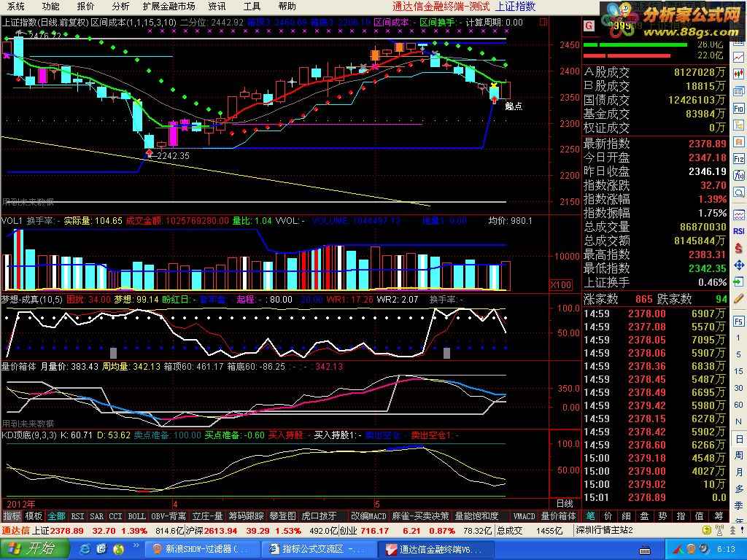This screenshot has width=747, height=560.
Task: Select the 笔 tab in quote panel
Action: [x=590, y=516]
